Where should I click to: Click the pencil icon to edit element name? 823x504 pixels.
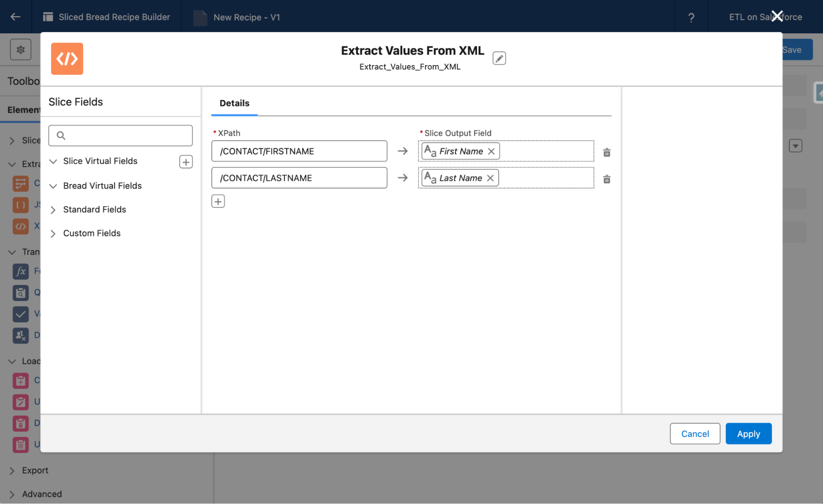(x=499, y=58)
